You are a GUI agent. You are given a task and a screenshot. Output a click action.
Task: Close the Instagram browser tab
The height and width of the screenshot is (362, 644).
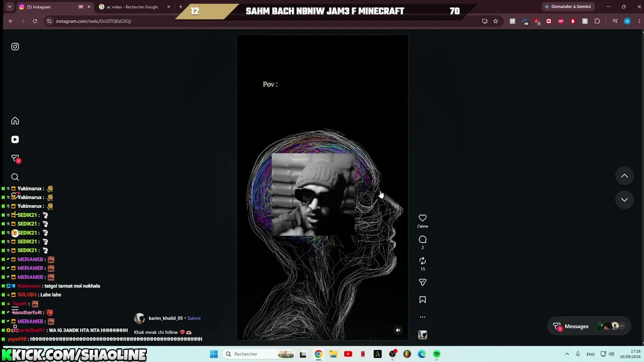pyautogui.click(x=89, y=7)
